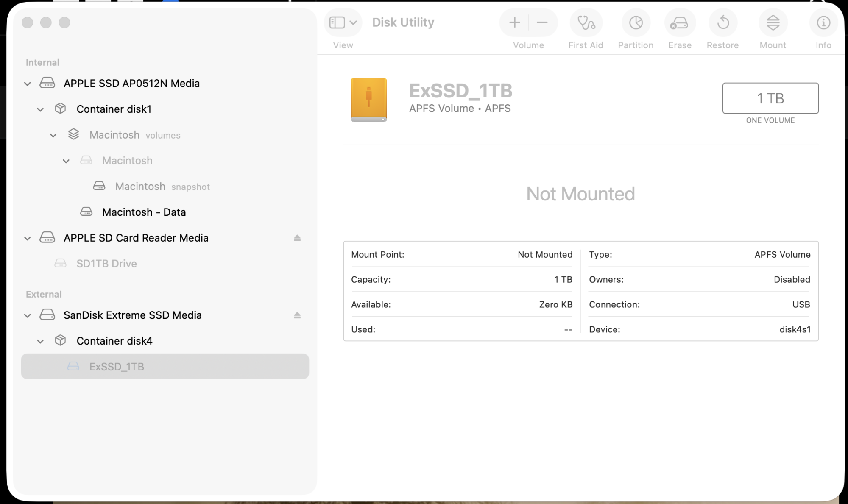Click the Erase disk icon
The image size is (848, 504).
(x=679, y=23)
